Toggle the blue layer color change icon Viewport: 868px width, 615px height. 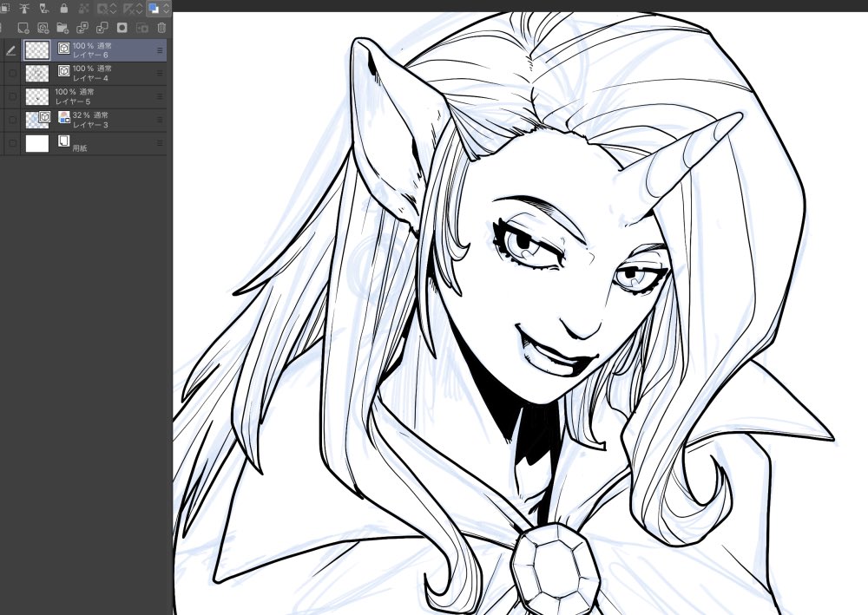pos(154,9)
